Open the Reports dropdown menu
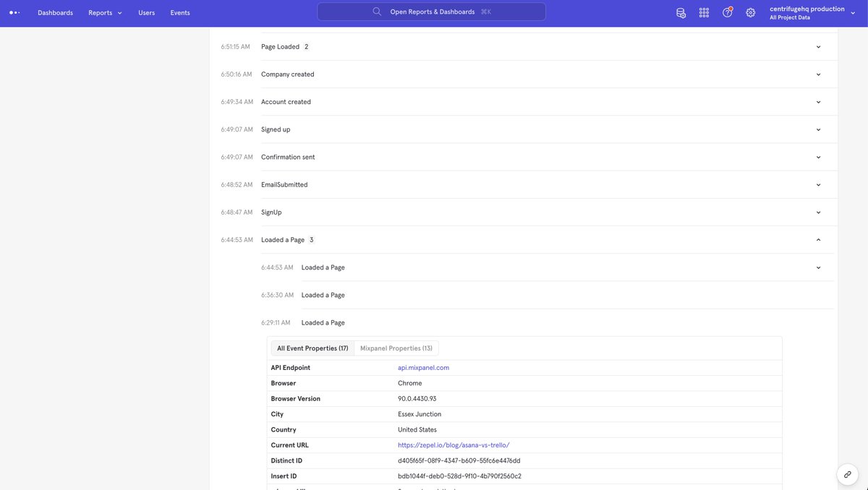Screen dimensions: 868x490 click(105, 13)
